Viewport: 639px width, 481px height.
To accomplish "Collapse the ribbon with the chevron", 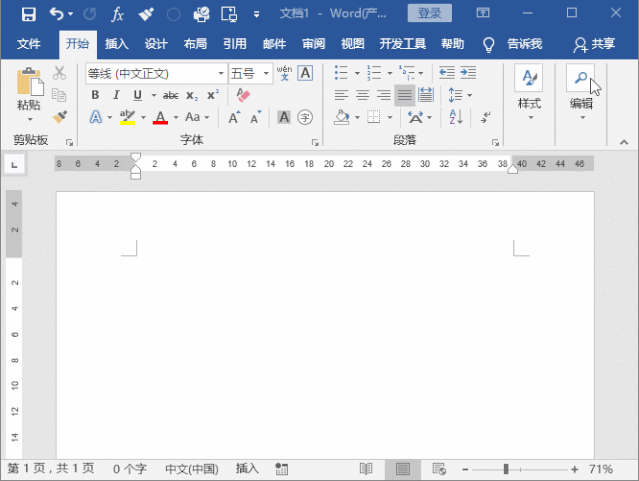I will click(624, 142).
